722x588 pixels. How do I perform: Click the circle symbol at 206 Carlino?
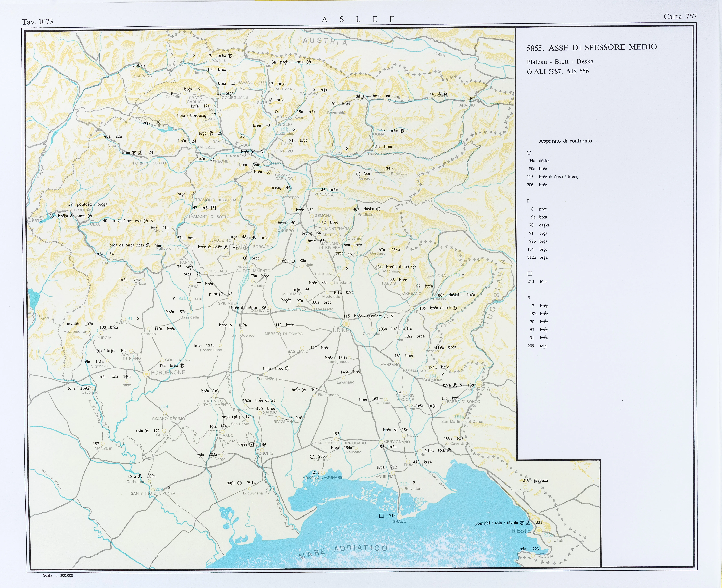coord(312,457)
